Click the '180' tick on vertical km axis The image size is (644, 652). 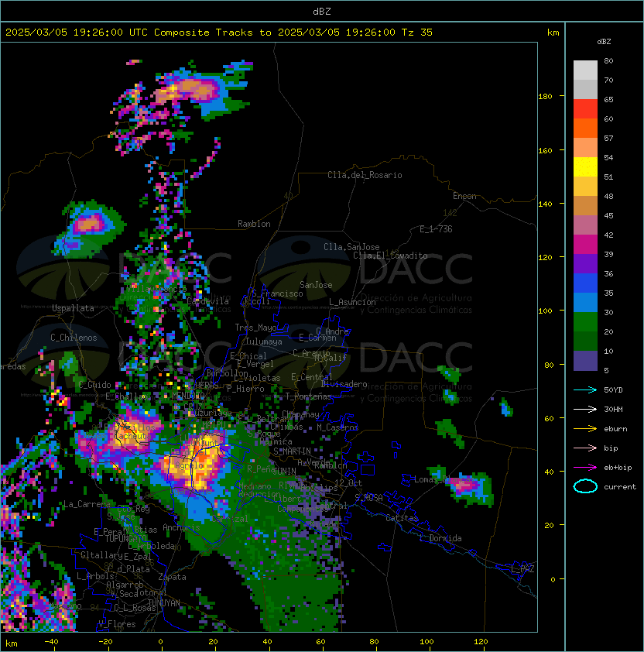(545, 96)
